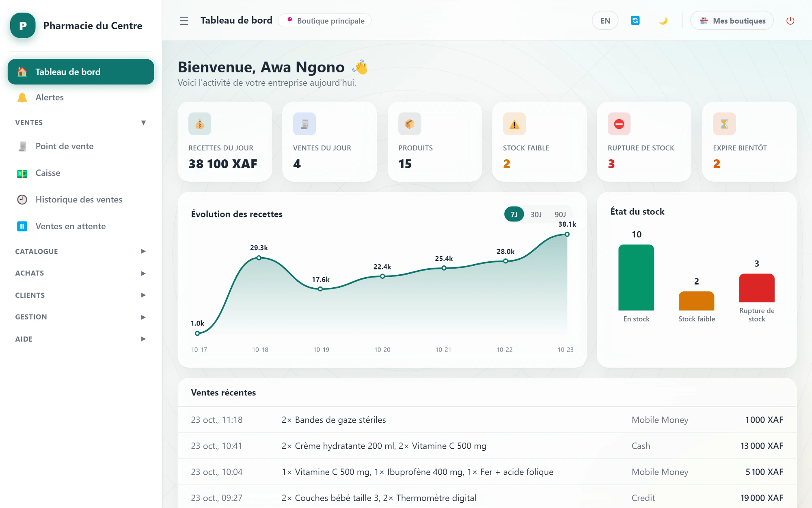Image resolution: width=812 pixels, height=508 pixels.
Task: Click the Stock faible warning icon
Action: [x=514, y=124]
